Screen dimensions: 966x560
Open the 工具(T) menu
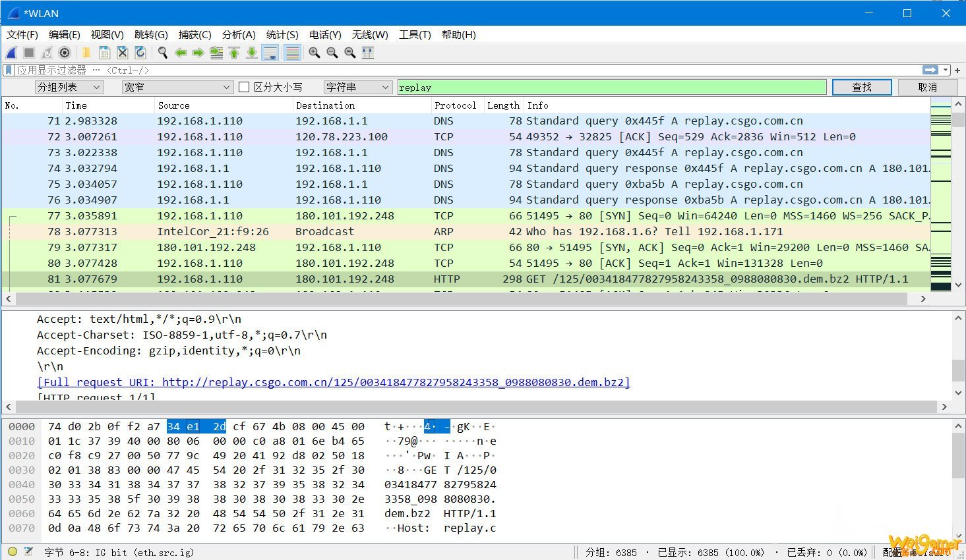pyautogui.click(x=415, y=34)
